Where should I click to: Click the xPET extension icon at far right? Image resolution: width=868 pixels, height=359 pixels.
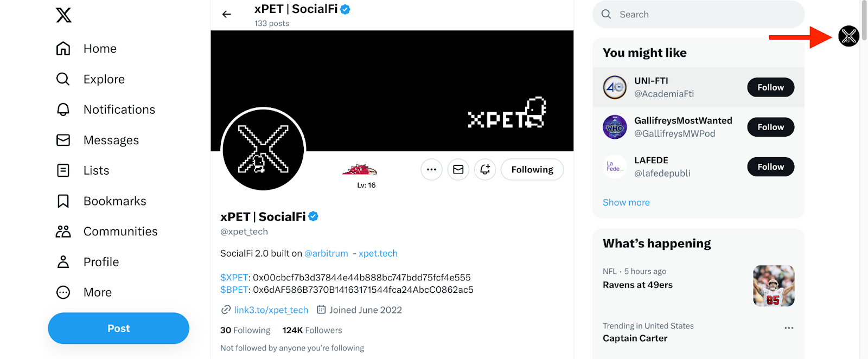point(848,36)
